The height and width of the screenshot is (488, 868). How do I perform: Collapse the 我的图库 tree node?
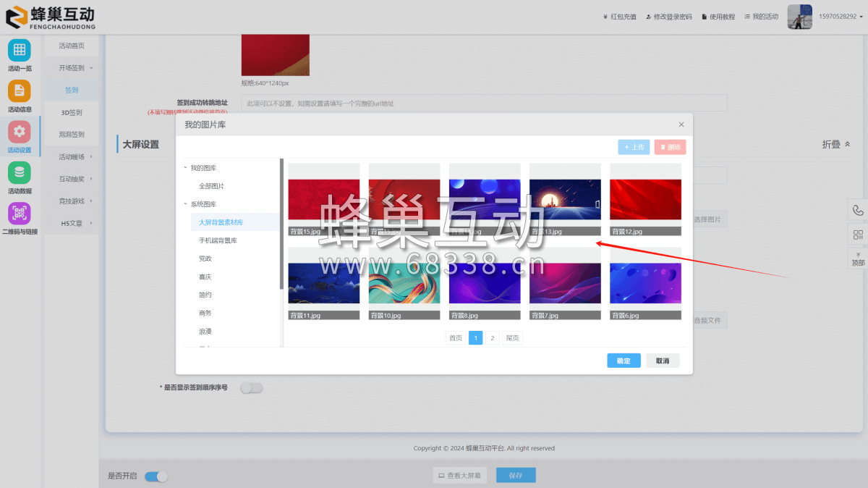tap(186, 168)
